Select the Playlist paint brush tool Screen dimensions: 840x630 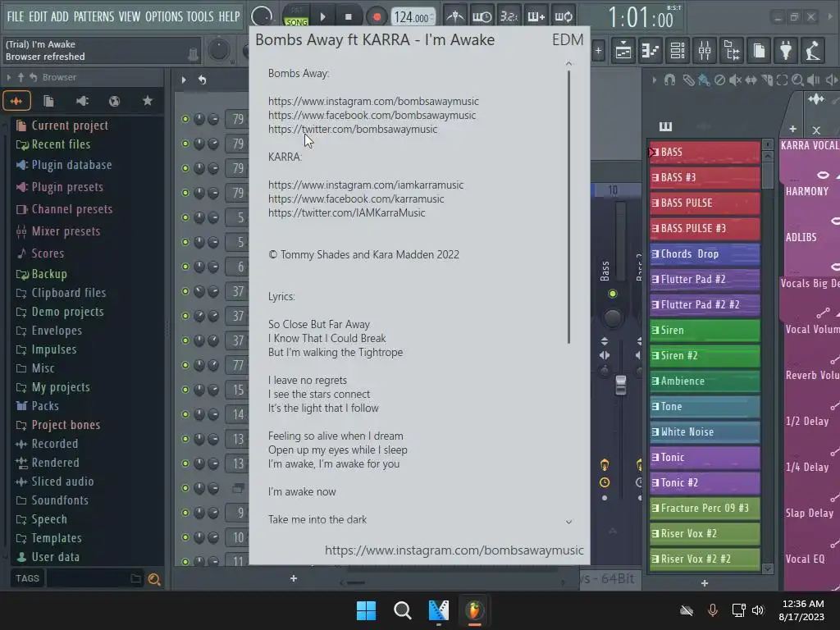point(704,80)
